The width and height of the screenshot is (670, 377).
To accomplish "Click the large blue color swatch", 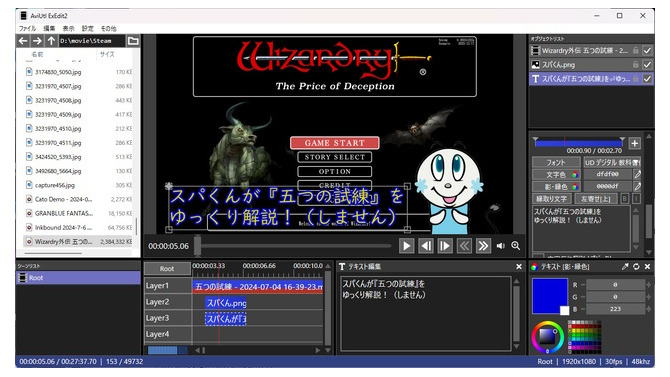I will [550, 296].
